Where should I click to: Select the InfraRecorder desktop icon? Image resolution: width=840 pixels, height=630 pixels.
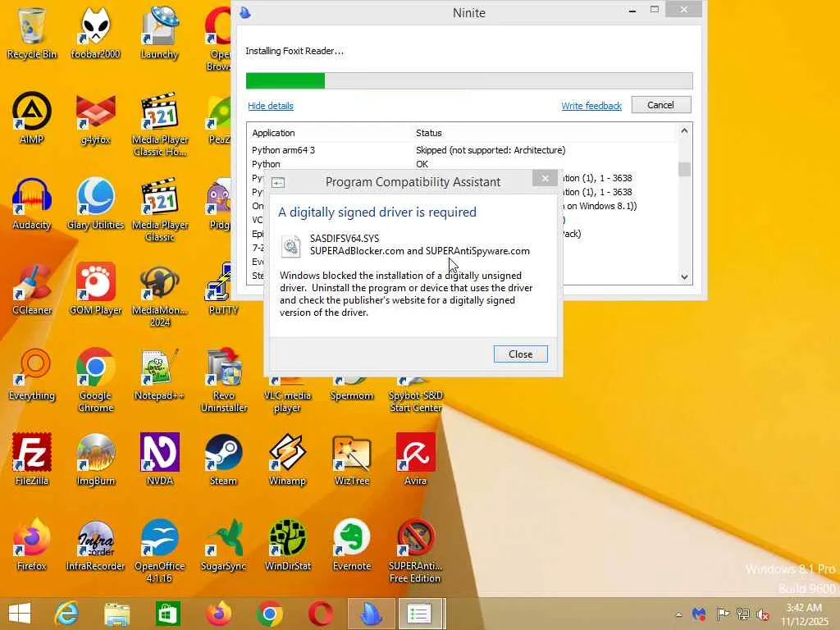pos(95,545)
